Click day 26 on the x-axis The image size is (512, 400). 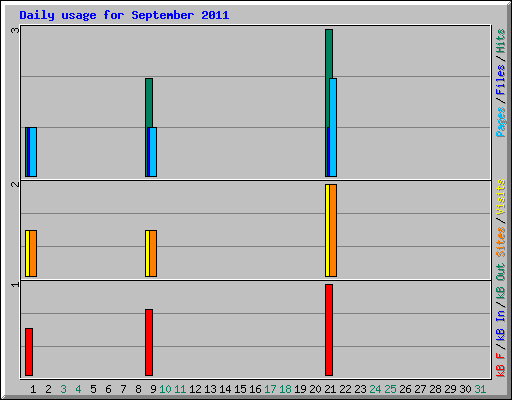(x=405, y=389)
